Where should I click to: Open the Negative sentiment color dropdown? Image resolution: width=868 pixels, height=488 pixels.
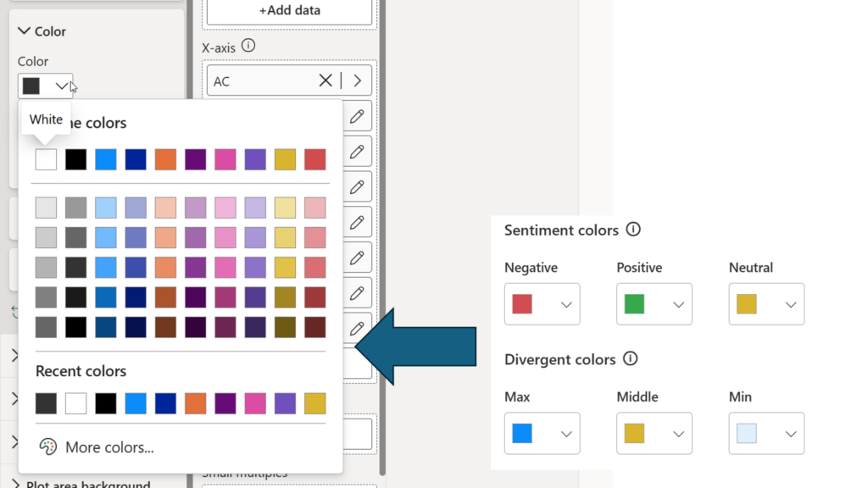click(x=542, y=304)
